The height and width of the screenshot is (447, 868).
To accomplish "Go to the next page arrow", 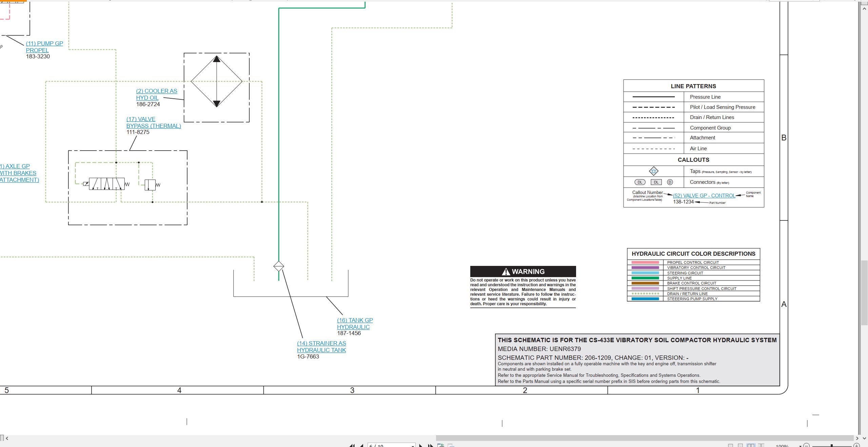I will click(x=421, y=446).
